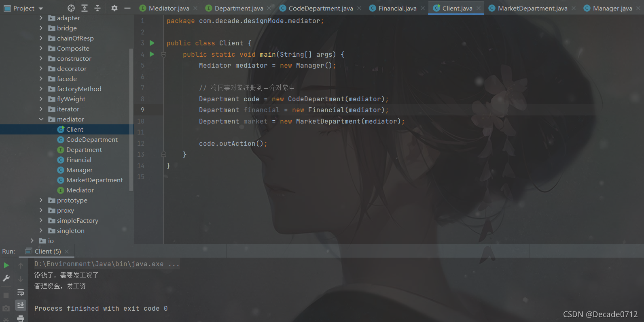
Task: Navigate down the stack trace arrow
Action: [21, 279]
